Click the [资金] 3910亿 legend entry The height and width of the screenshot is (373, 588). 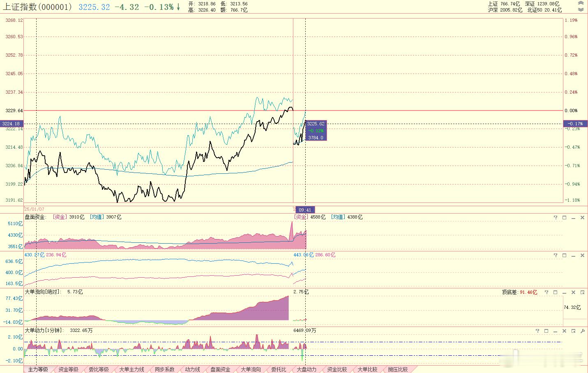tap(69, 217)
